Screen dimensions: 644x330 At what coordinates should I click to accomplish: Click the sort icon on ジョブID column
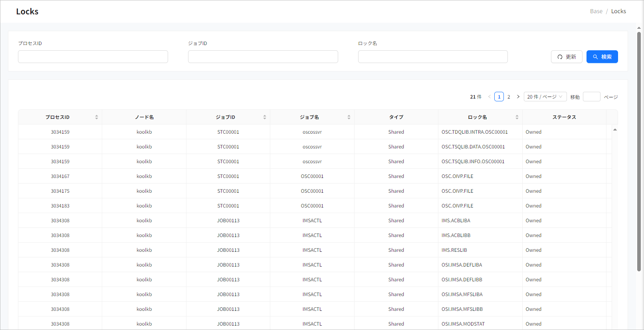pyautogui.click(x=265, y=117)
